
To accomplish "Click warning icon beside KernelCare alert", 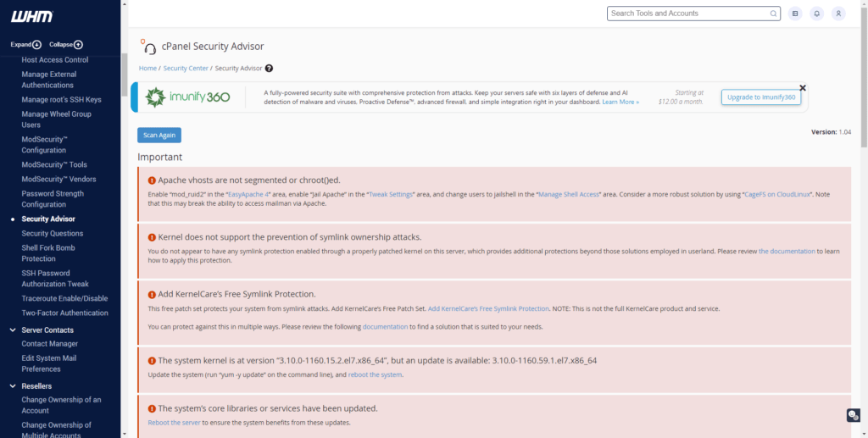I will [152, 294].
